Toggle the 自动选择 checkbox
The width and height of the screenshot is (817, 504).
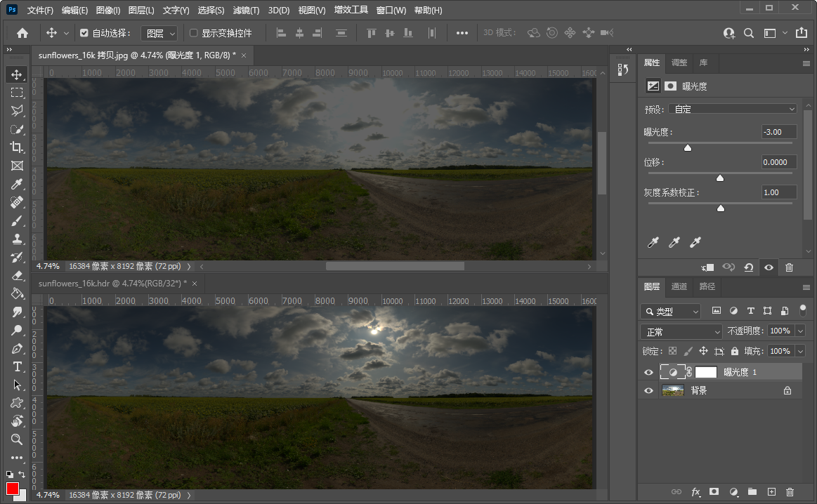[x=84, y=33]
